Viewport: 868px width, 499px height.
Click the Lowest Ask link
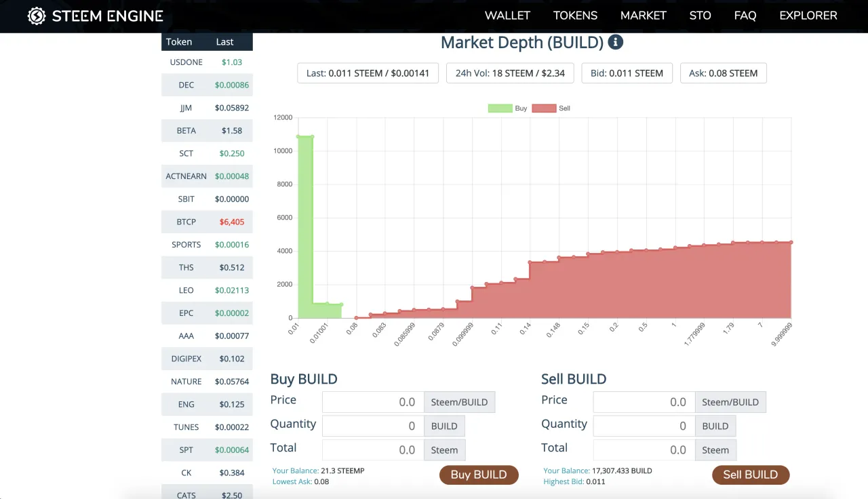coord(292,481)
